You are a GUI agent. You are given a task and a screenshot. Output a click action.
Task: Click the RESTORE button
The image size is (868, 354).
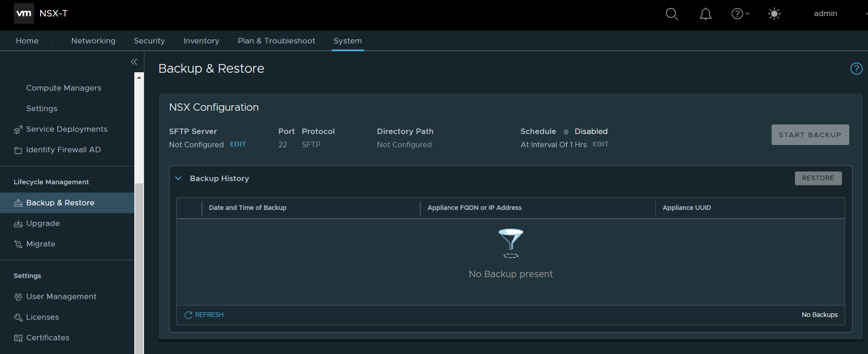tap(818, 178)
